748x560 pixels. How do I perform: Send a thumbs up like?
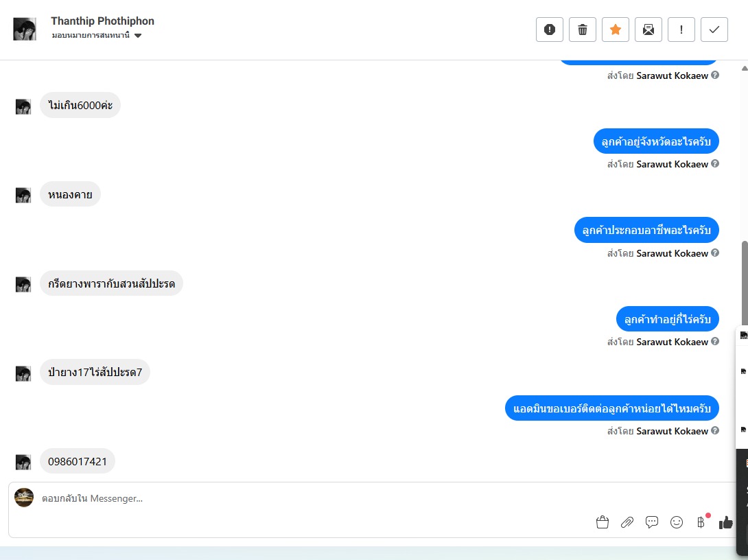tap(725, 523)
